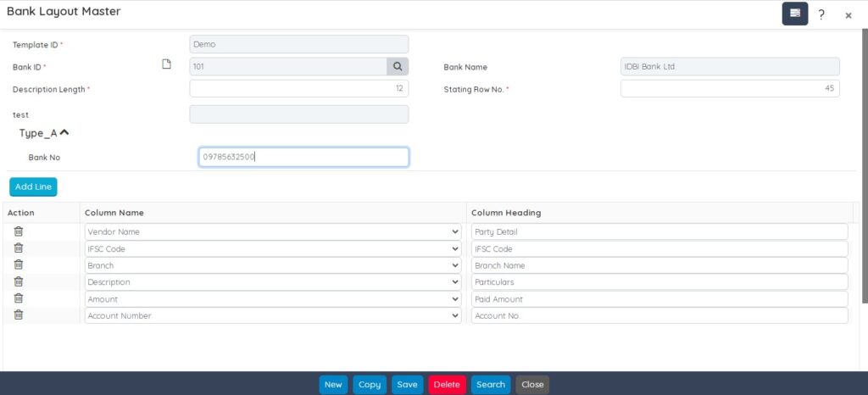Click the dark layout icon in header
The width and height of the screenshot is (868, 395).
[794, 14]
